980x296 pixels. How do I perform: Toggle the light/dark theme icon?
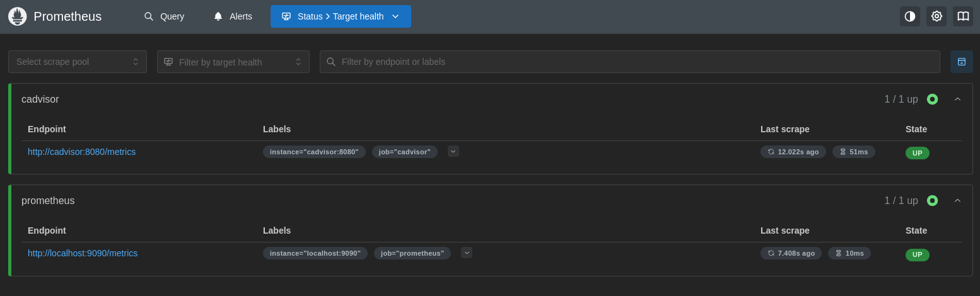(909, 16)
